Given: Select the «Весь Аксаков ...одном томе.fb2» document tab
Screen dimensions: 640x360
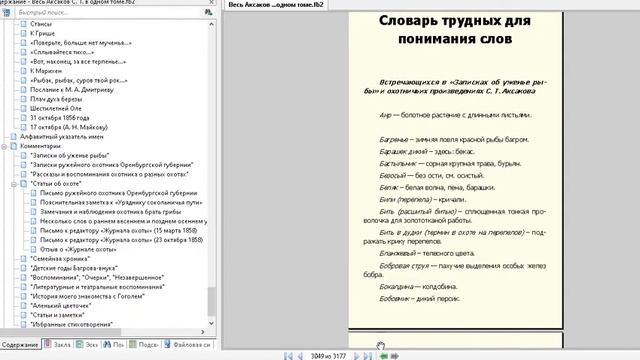Looking at the screenshot, I should [276, 5].
